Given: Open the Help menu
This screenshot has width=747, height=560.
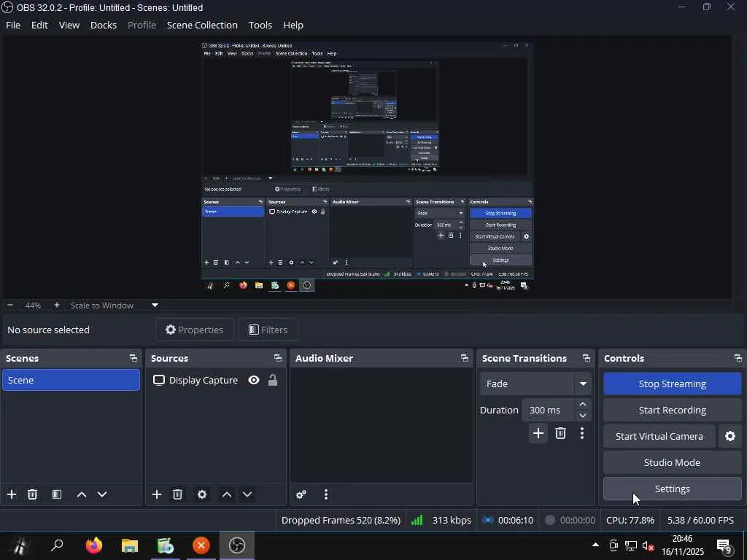Looking at the screenshot, I should click(293, 26).
